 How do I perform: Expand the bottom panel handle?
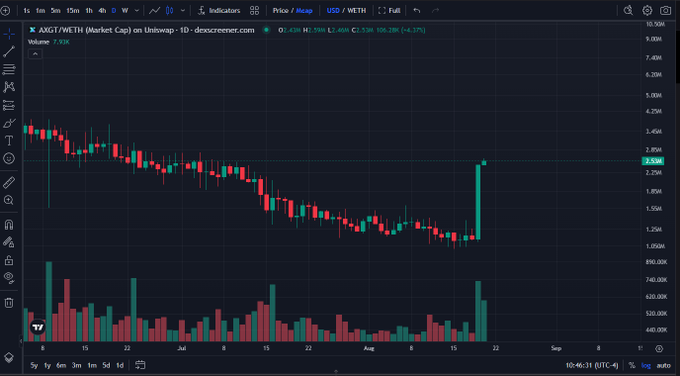pos(336,372)
